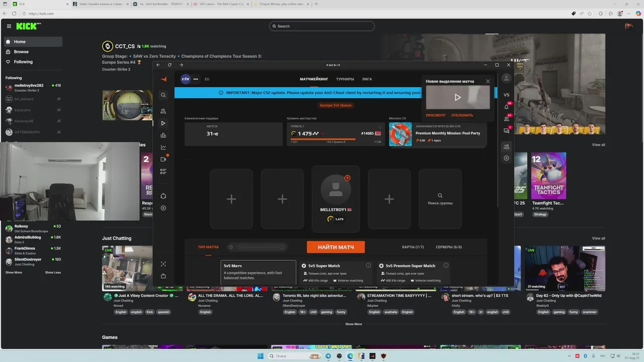The width and height of the screenshot is (644, 362).
Task: Click the Windows taskbar Поиск search box
Action: pyautogui.click(x=294, y=356)
